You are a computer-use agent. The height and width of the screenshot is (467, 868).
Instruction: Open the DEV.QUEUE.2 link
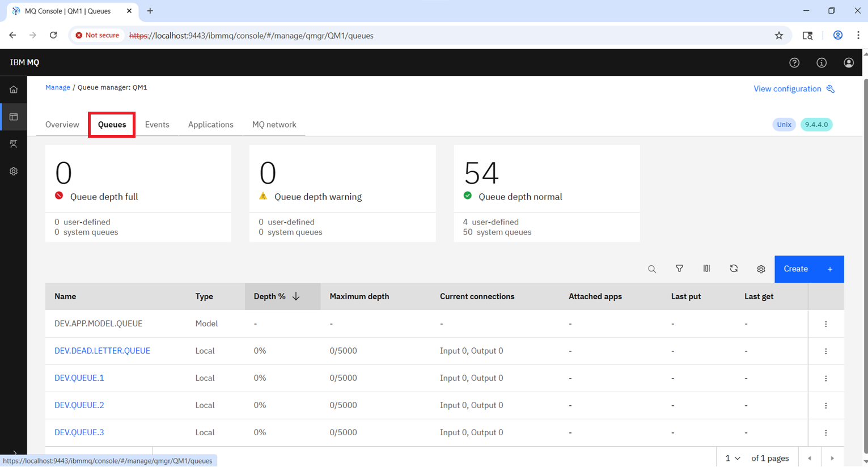pyautogui.click(x=79, y=405)
